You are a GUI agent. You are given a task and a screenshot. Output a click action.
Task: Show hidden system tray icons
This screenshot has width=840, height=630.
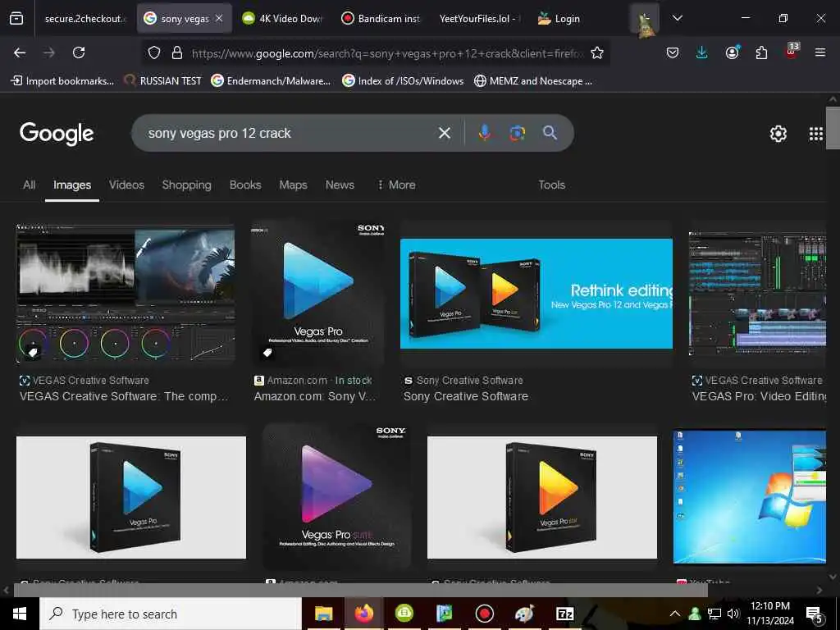(675, 614)
